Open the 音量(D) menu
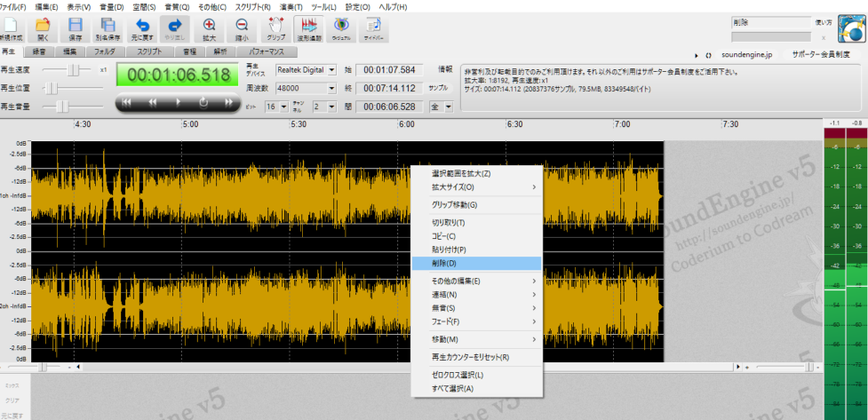 (x=111, y=7)
